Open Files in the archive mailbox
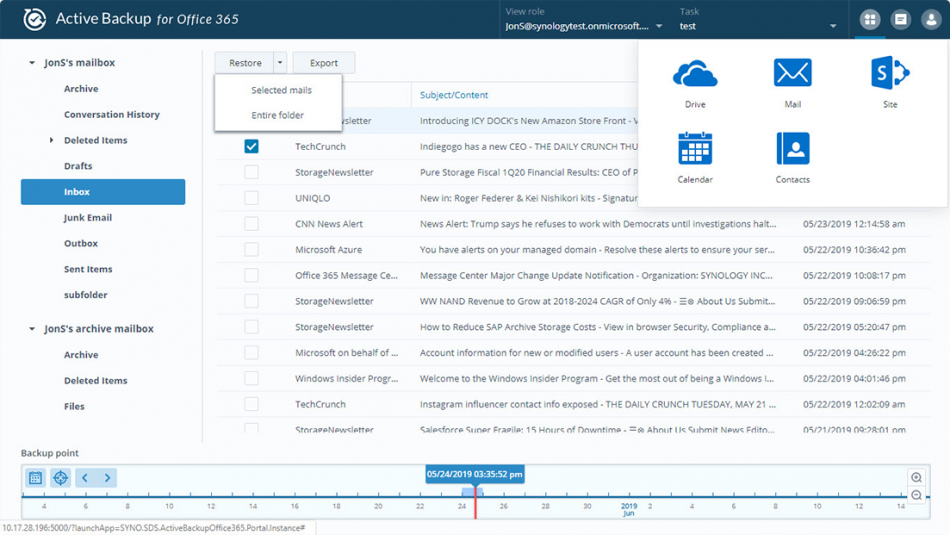This screenshot has width=950, height=535. tap(74, 406)
